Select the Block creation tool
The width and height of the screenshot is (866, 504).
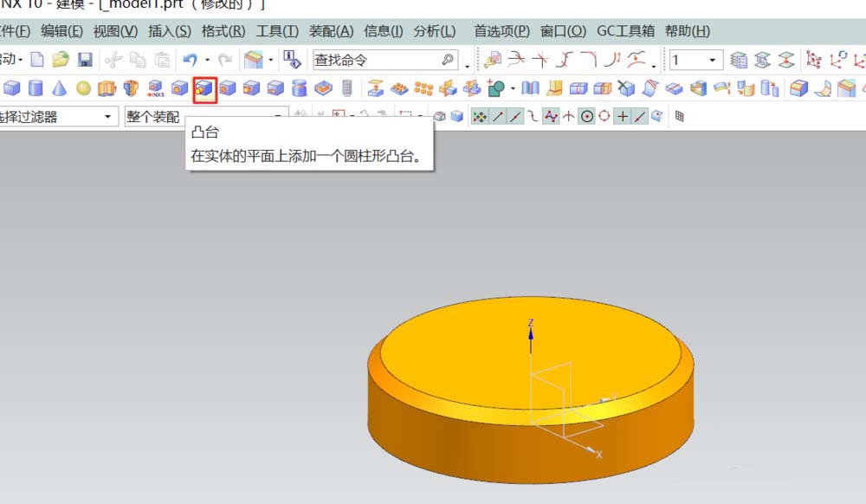point(13,87)
